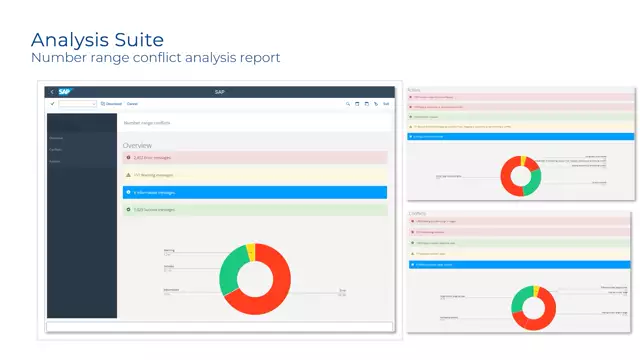
Task: Click the status bar at window bottom
Action: (220, 327)
